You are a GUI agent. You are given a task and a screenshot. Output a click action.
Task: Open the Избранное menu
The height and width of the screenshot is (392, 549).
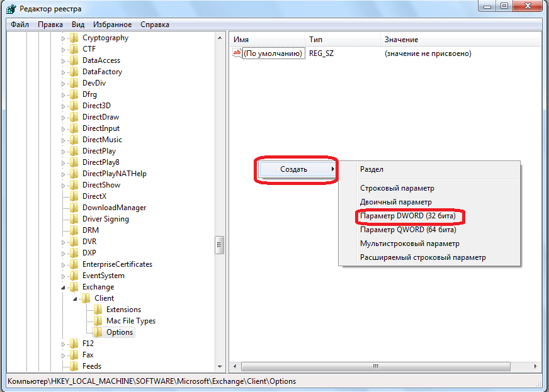[112, 25]
